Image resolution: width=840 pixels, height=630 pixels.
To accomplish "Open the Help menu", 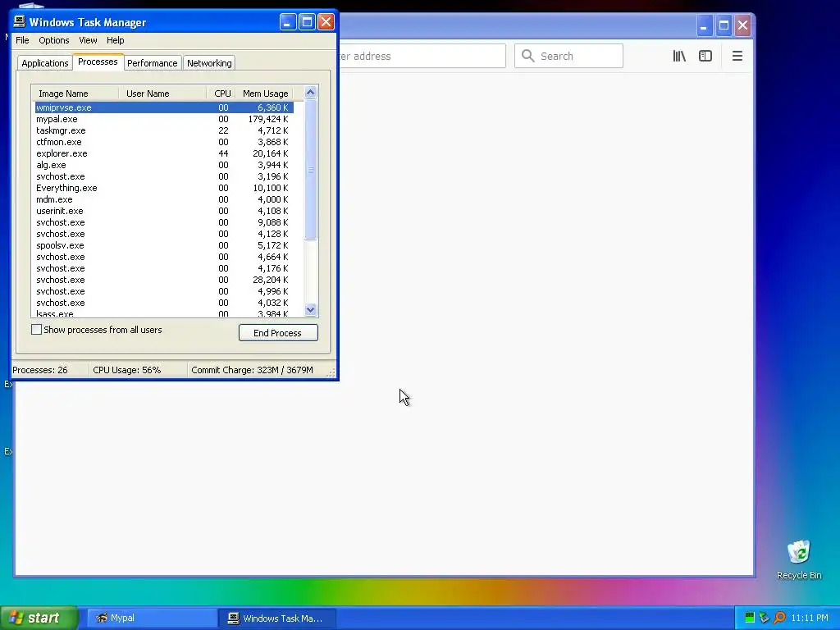I will [x=115, y=40].
